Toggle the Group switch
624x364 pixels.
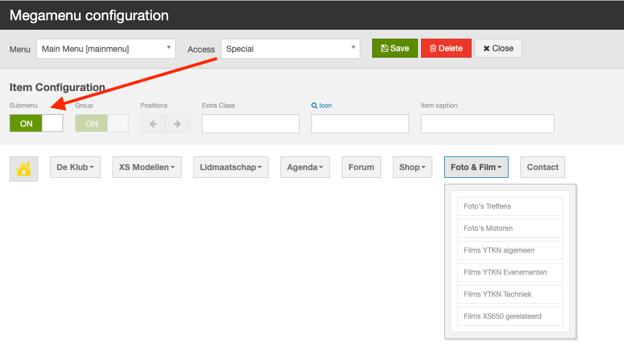coord(102,124)
